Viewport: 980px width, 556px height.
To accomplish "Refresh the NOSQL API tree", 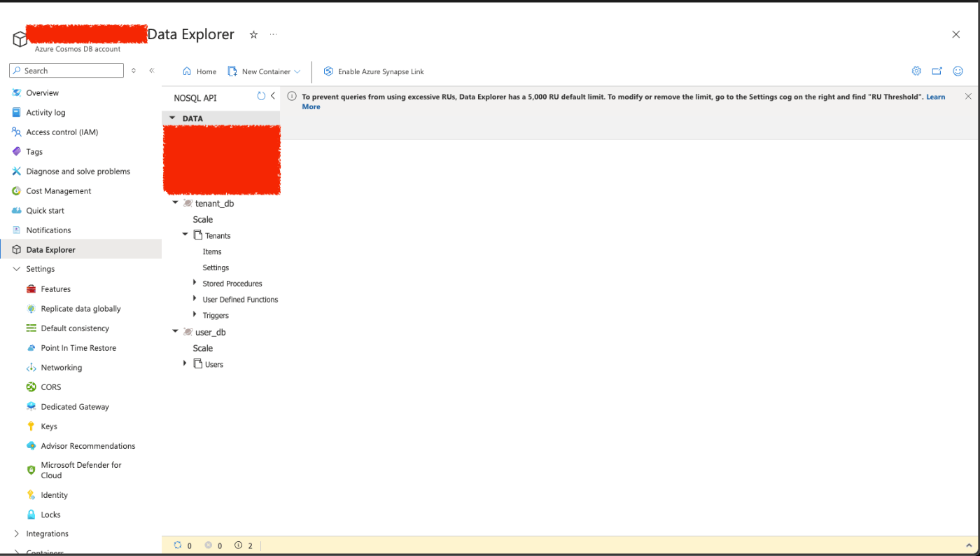I will [261, 96].
